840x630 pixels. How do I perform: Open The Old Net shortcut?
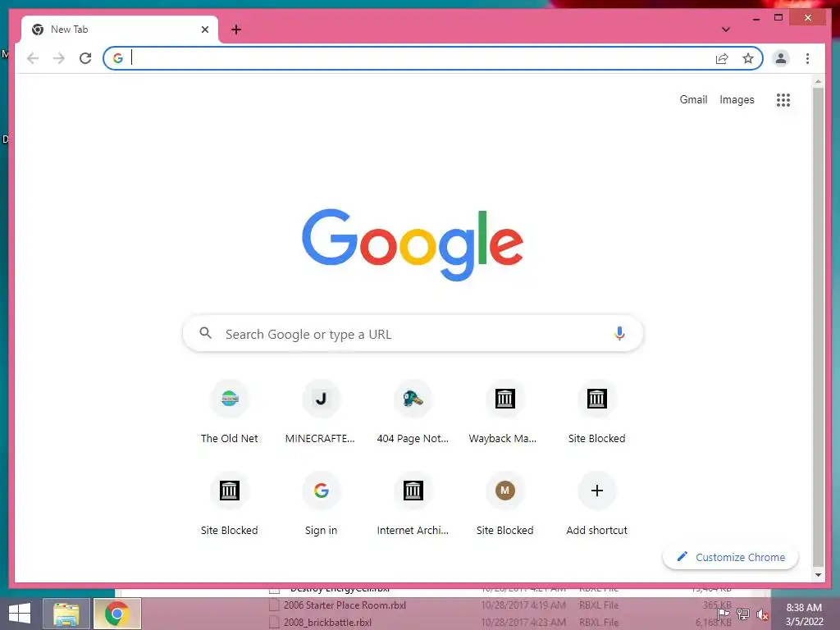coord(230,413)
